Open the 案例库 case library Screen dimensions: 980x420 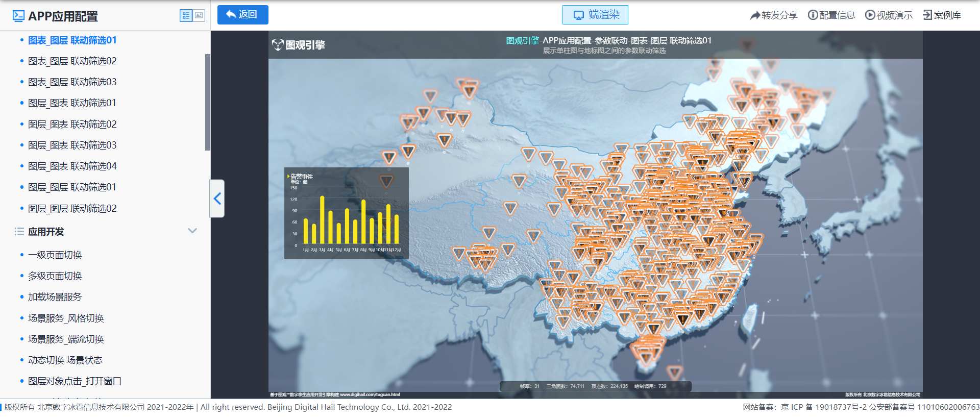point(942,15)
